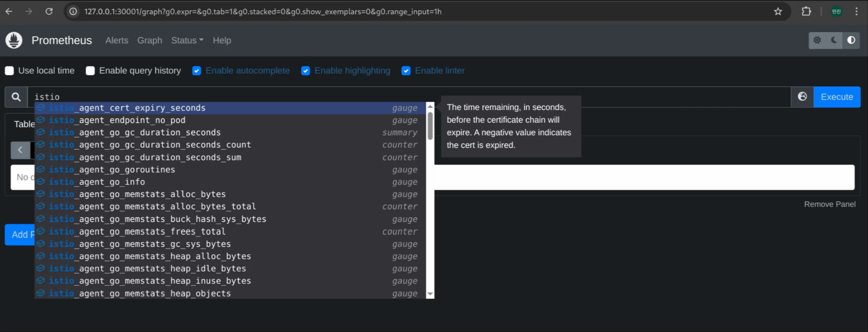Select browser-preferred theme contrast icon
Viewport: 868px width, 332px height.
851,40
